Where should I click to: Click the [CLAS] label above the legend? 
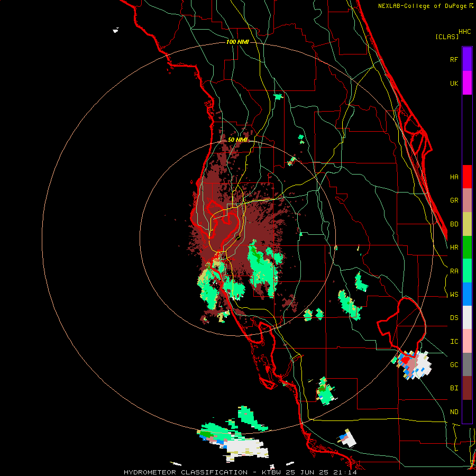coord(447,36)
